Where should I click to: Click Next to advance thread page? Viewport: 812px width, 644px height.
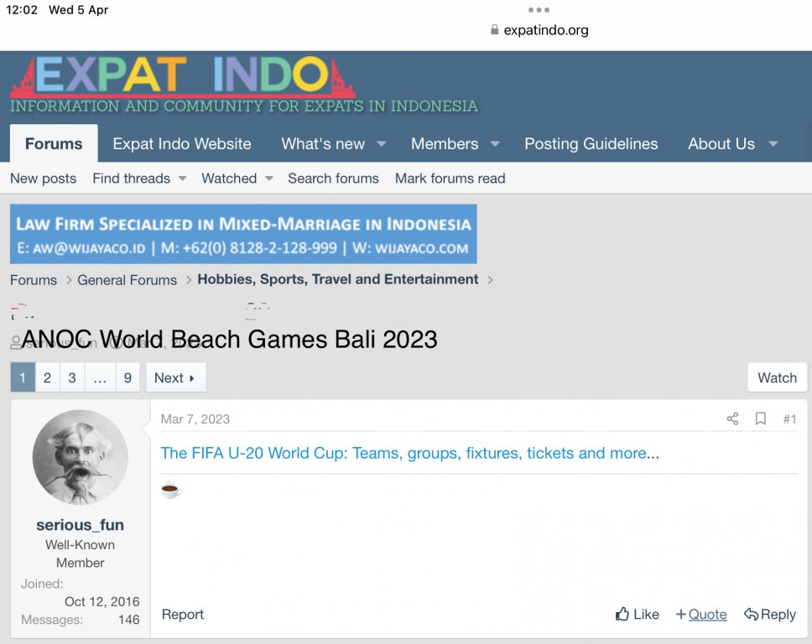[175, 377]
